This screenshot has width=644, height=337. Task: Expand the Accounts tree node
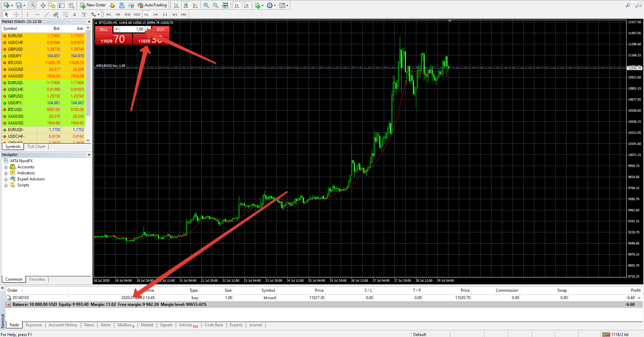(6, 167)
